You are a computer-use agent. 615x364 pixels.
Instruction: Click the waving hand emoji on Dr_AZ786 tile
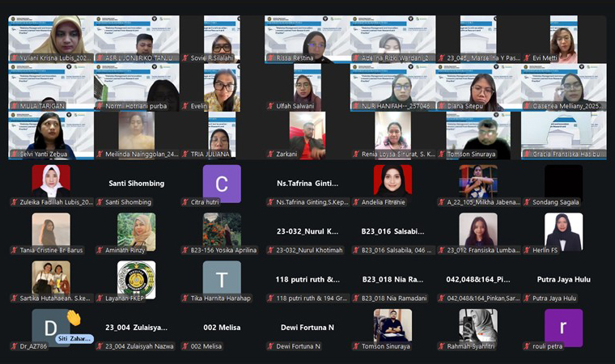(x=73, y=318)
